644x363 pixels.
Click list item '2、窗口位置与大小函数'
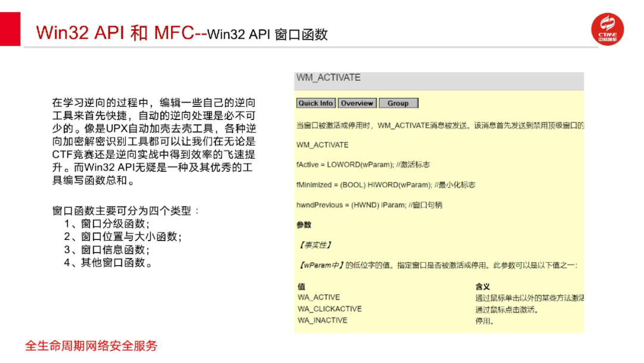tap(123, 237)
